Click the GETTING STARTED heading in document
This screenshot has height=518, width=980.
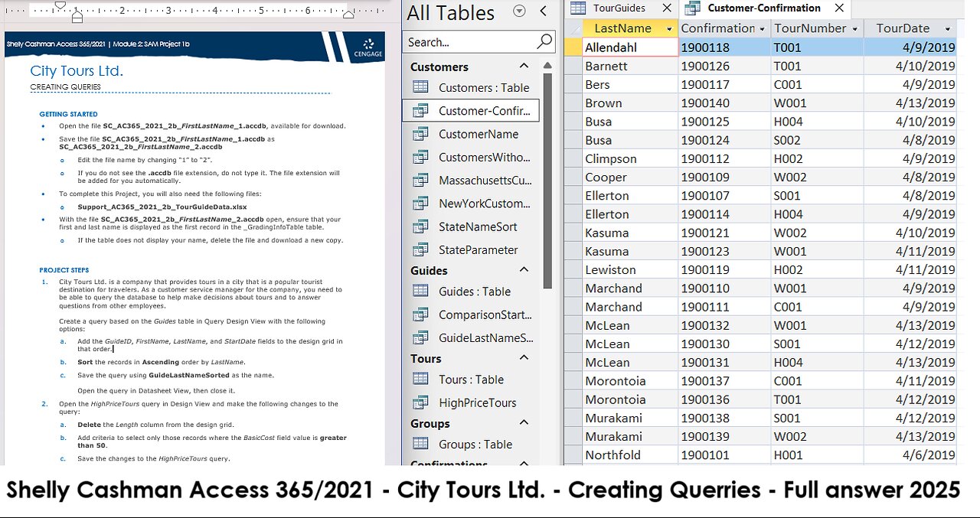[x=69, y=114]
